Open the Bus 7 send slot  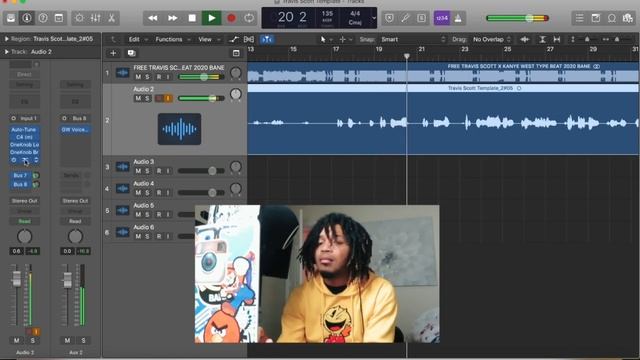tap(20, 176)
